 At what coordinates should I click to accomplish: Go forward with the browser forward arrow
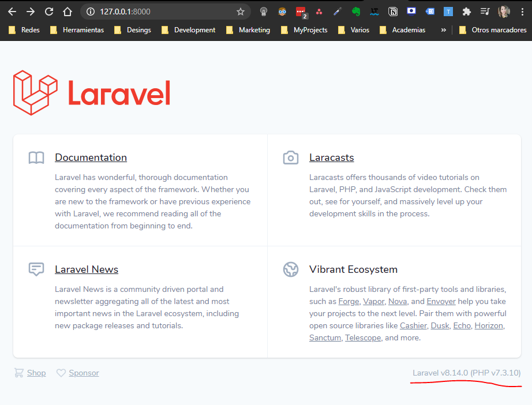pyautogui.click(x=31, y=12)
